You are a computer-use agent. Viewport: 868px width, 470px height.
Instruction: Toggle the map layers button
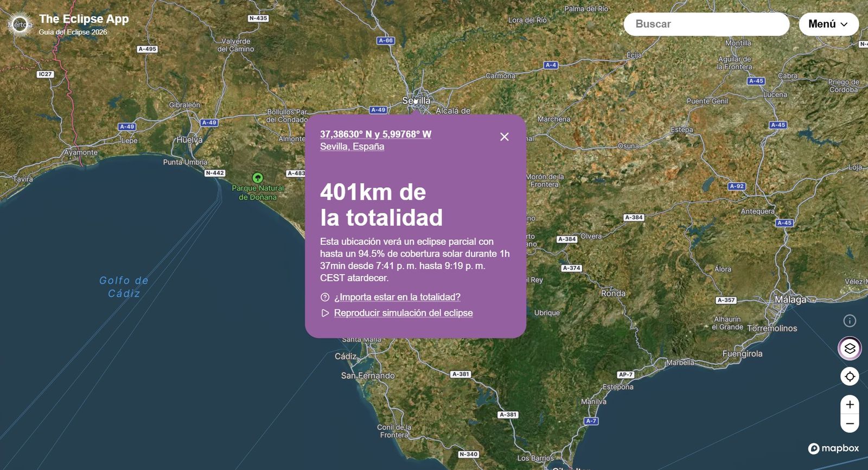pos(850,348)
